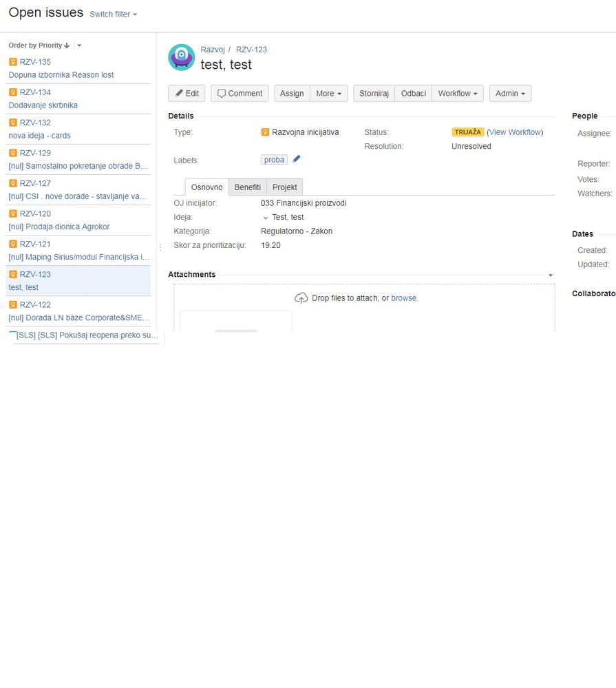Click the Assign button
This screenshot has width=616, height=688.
[292, 94]
